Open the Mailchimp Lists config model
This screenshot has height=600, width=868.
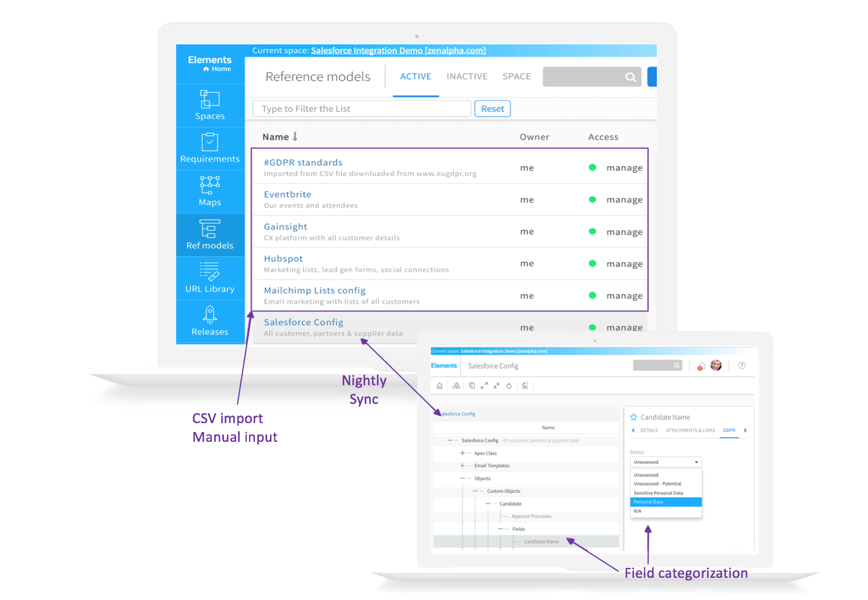coord(314,291)
